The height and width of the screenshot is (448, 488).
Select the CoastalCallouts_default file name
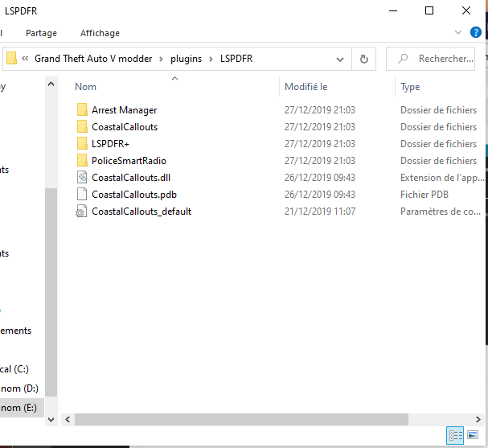(141, 212)
